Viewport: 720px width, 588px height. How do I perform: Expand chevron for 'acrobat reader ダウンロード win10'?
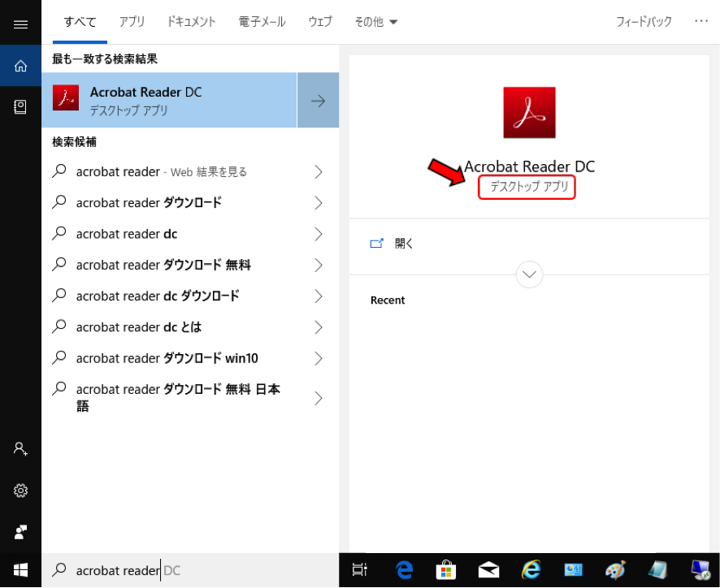(319, 358)
